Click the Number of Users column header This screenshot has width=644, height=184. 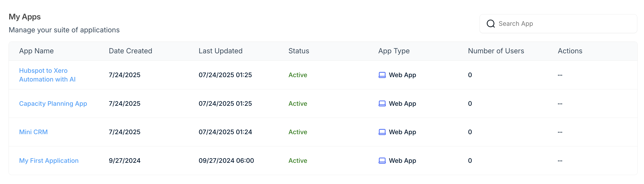(496, 51)
